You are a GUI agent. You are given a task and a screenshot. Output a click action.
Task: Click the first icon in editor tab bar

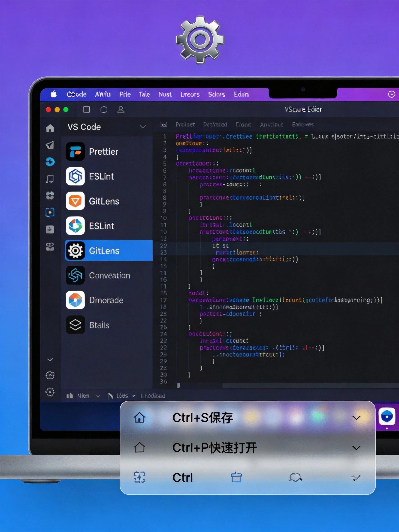coord(163,125)
